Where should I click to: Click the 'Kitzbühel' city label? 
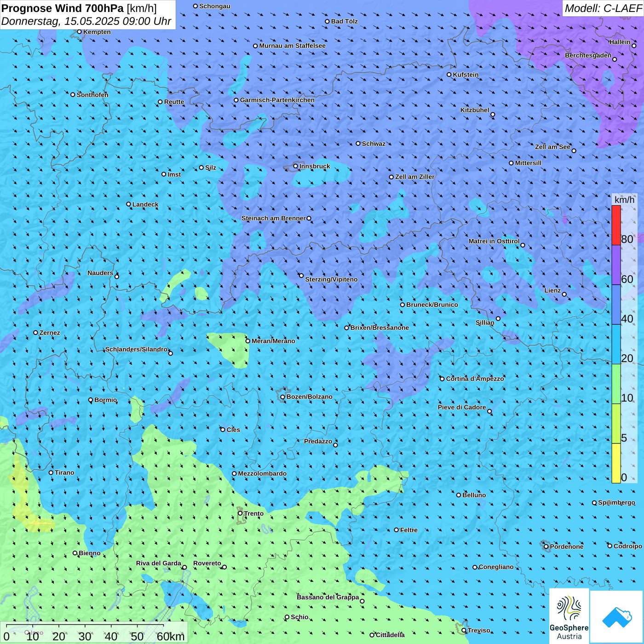tap(475, 110)
